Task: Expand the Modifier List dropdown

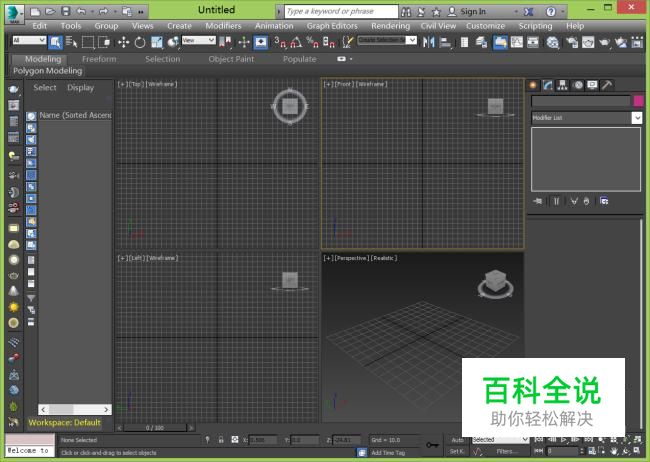Action: point(637,118)
